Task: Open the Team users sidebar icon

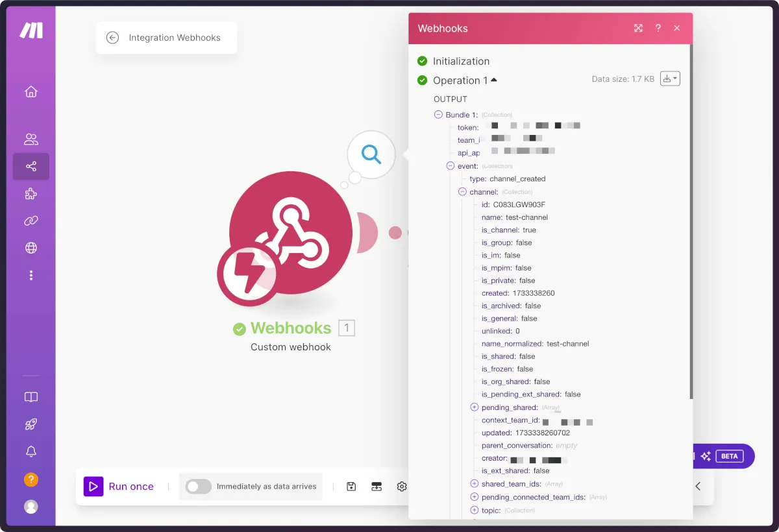Action: 31,139
